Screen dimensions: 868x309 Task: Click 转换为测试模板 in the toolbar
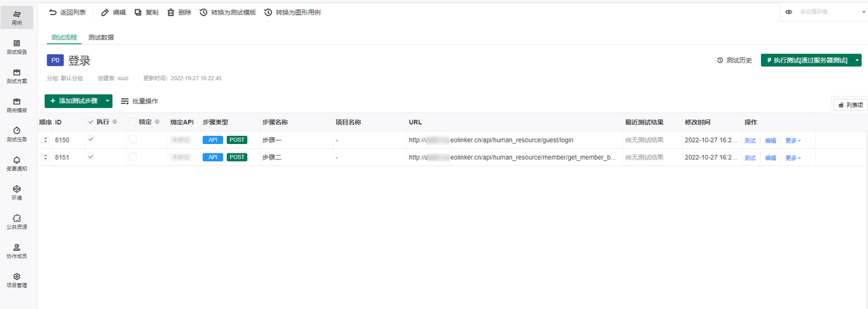tap(228, 12)
